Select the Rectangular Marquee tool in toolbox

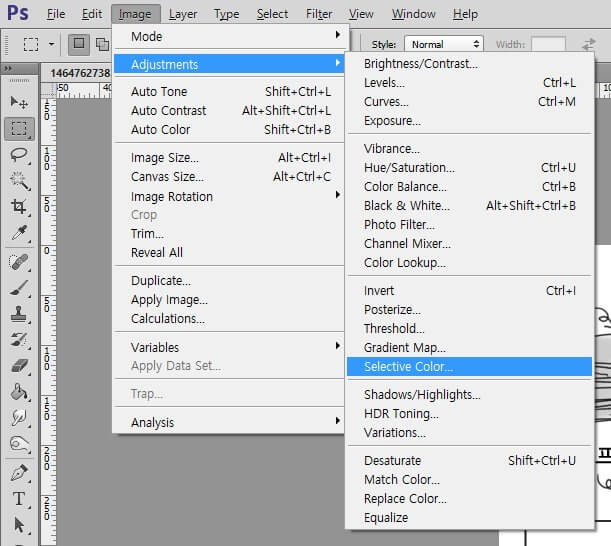[x=19, y=128]
